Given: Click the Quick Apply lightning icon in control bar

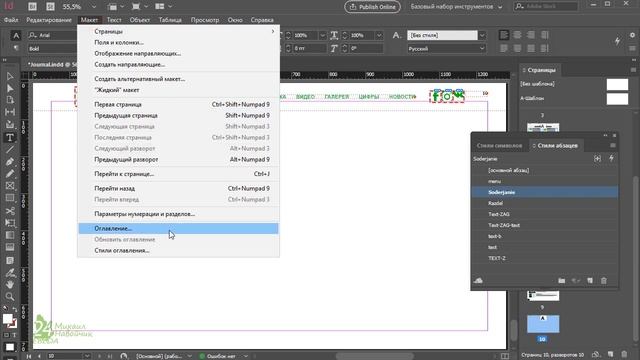Looking at the screenshot, I should 617,41.
